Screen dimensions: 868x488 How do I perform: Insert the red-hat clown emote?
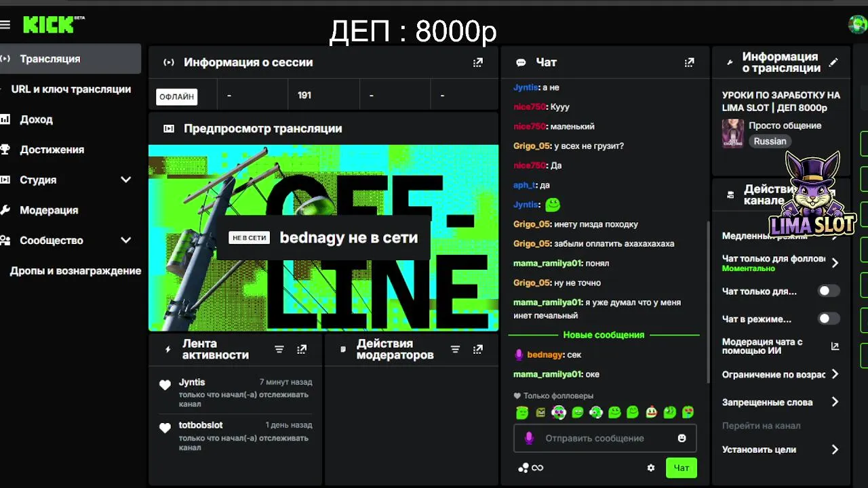[652, 412]
